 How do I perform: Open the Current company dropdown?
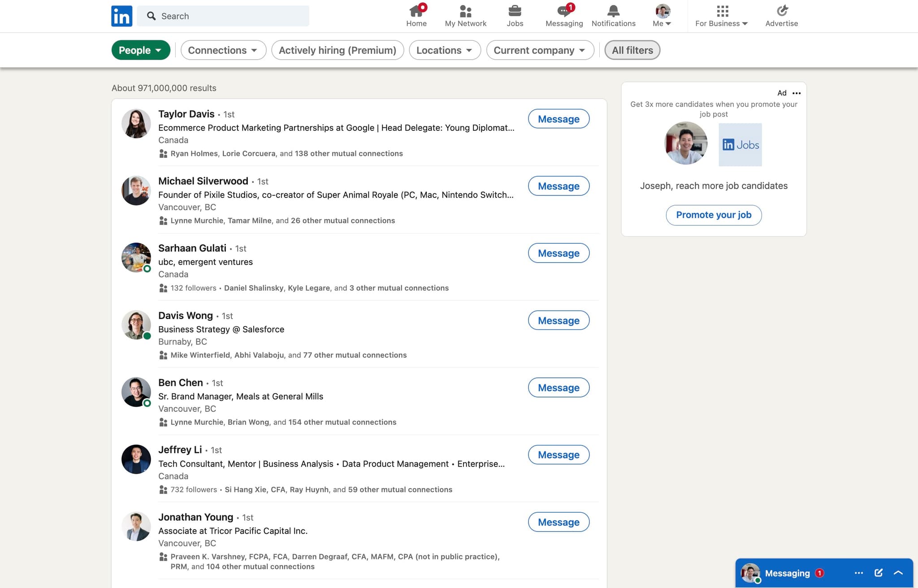(x=540, y=50)
